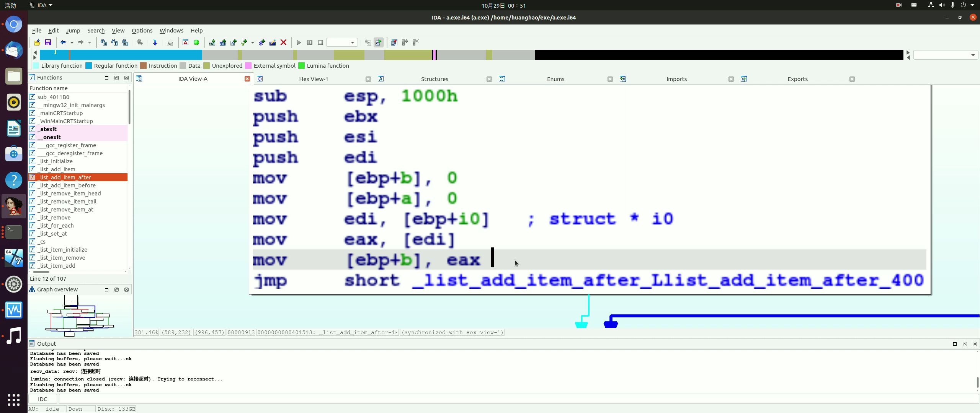
Task: Click the convert to DATA icon
Action: point(223,42)
